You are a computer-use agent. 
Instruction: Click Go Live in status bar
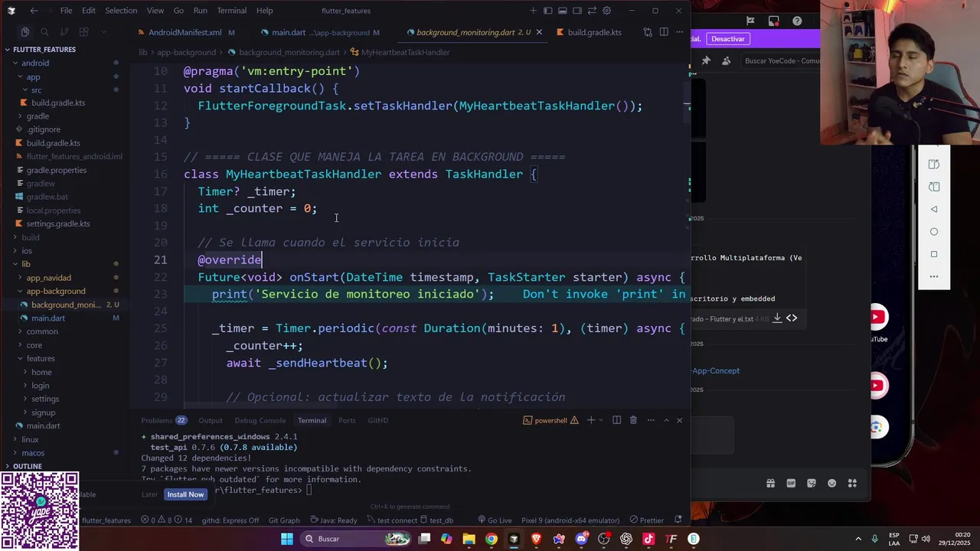[x=495, y=520]
